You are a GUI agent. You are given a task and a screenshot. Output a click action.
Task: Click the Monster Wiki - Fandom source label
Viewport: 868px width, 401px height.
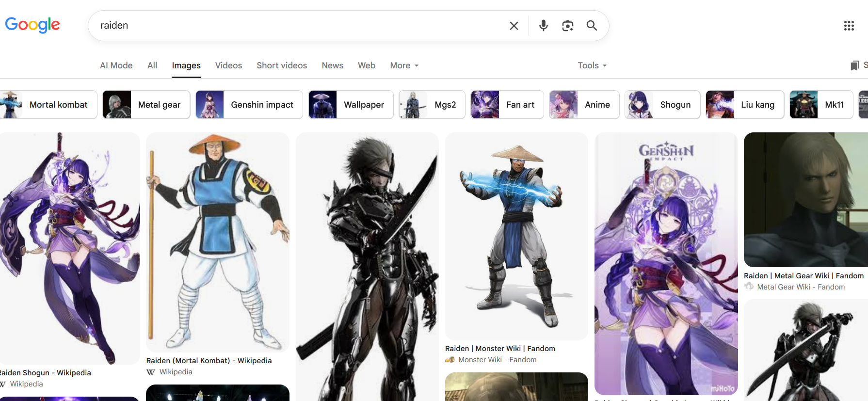tap(498, 360)
